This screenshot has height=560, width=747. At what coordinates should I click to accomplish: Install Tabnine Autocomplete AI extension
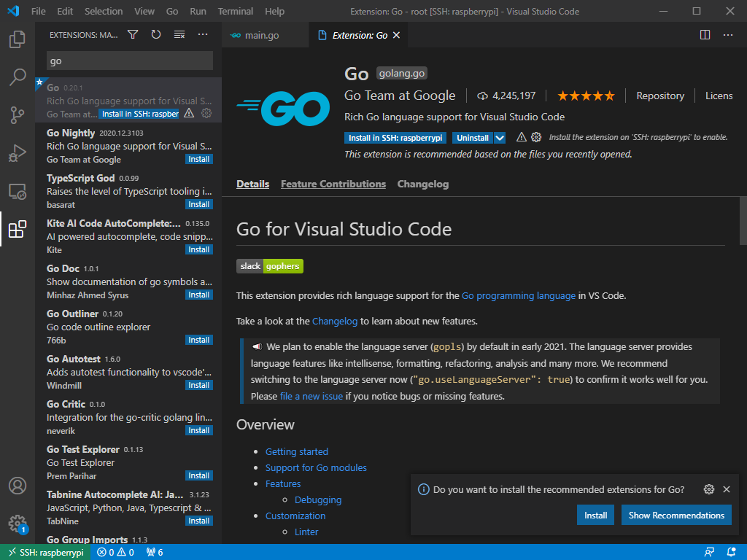point(198,521)
